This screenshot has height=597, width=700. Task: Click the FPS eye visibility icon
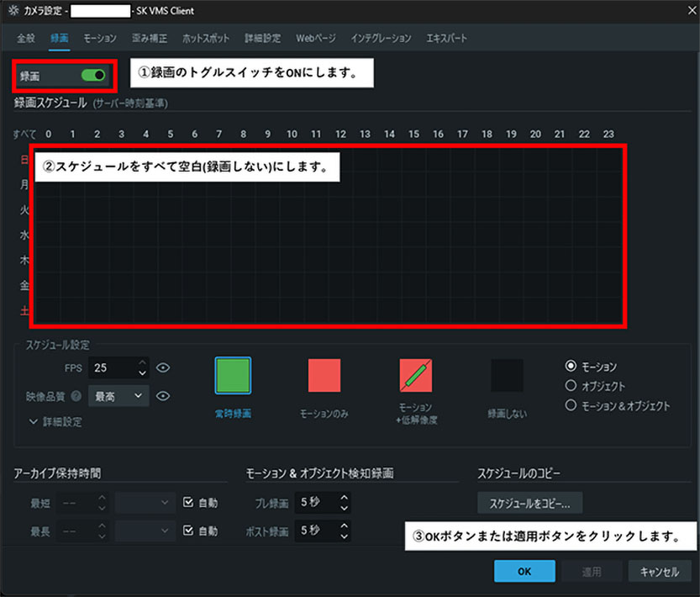pos(163,367)
